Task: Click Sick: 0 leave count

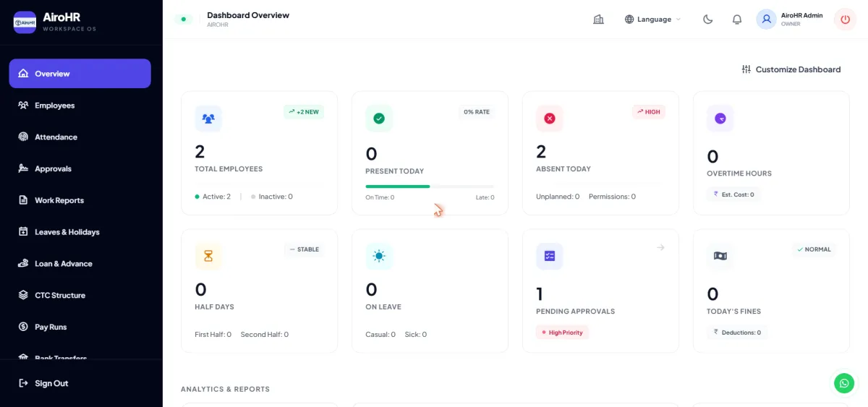Action: [x=416, y=335]
